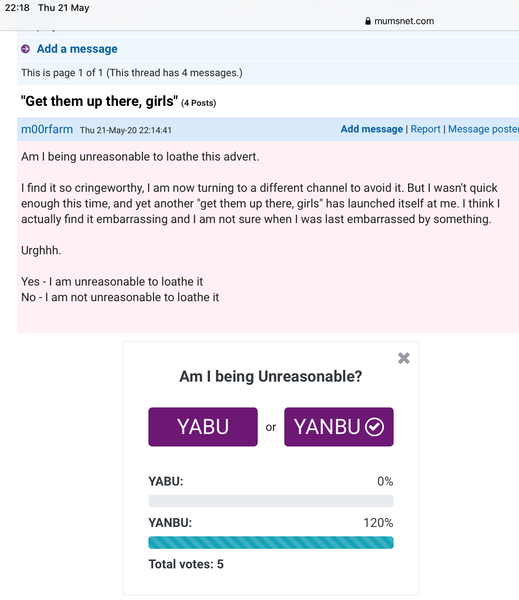The height and width of the screenshot is (600, 519).
Task: Click the Message poster link
Action: [483, 129]
